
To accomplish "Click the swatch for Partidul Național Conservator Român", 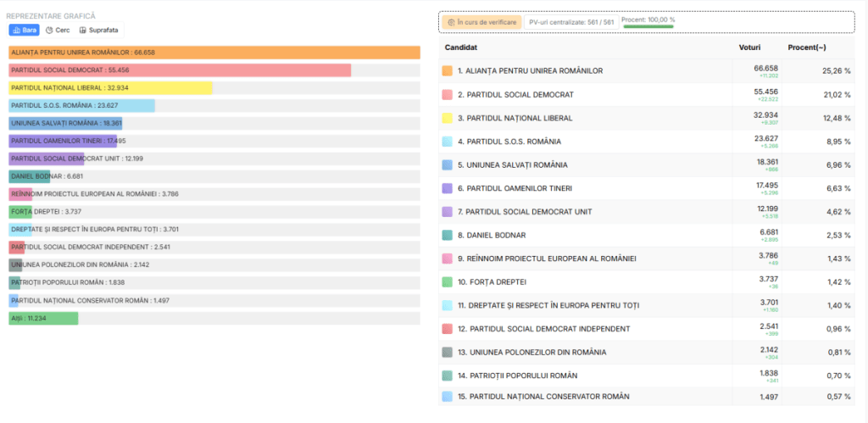I will 448,397.
